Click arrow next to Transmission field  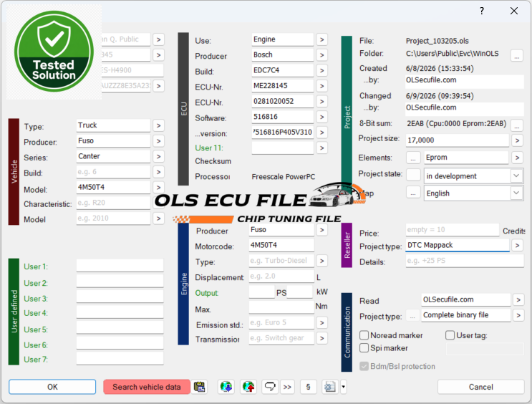pyautogui.click(x=322, y=338)
